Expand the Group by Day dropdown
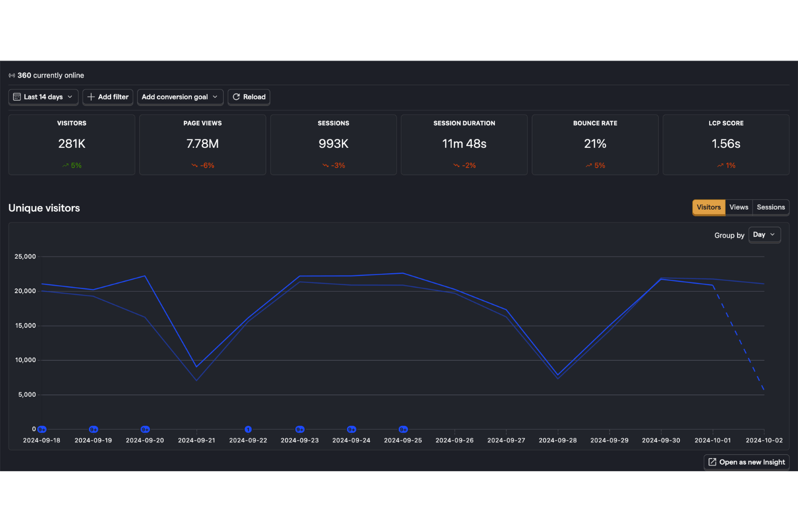Viewport: 798px width, 532px height. [x=764, y=235]
